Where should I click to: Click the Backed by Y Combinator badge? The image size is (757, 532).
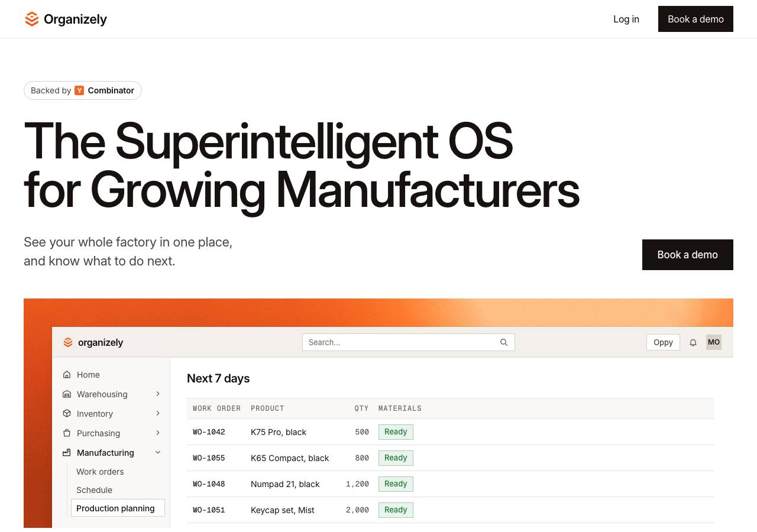point(83,90)
